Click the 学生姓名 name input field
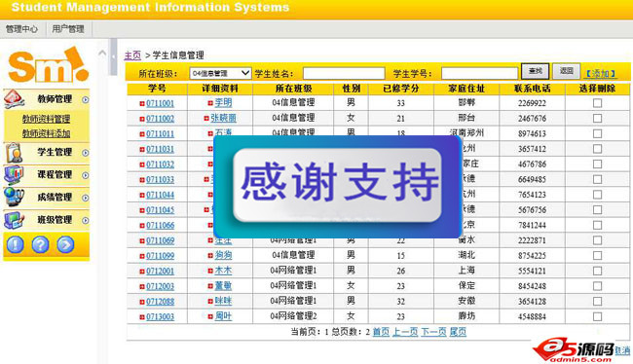This screenshot has width=633, height=364. click(x=344, y=73)
